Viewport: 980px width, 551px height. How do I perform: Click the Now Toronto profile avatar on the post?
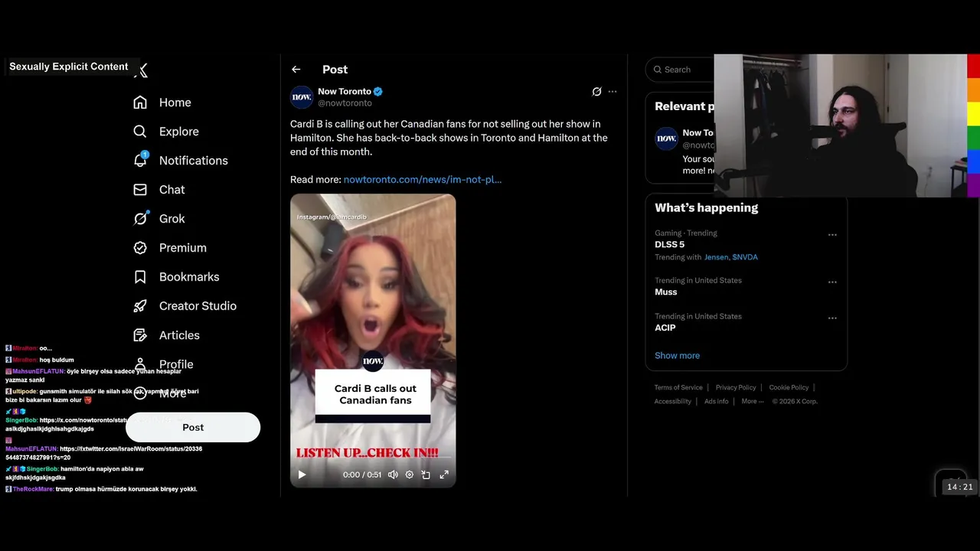[302, 97]
